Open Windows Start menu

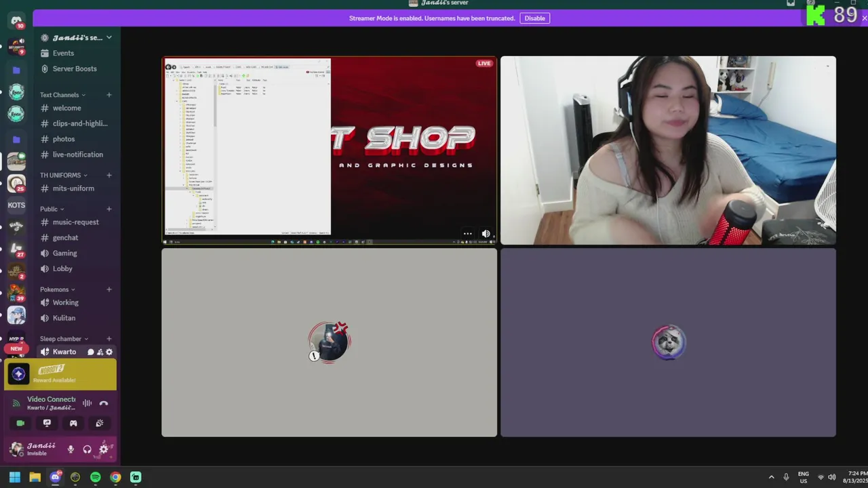pyautogui.click(x=15, y=477)
